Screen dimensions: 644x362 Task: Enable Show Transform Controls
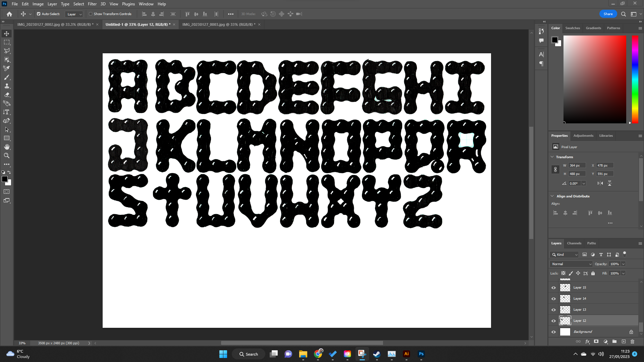[x=91, y=14]
